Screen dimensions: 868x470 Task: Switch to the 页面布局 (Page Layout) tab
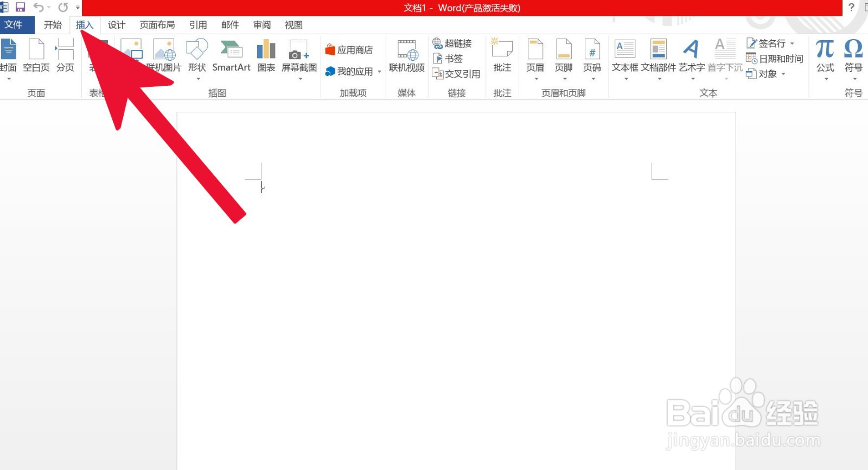coord(157,25)
